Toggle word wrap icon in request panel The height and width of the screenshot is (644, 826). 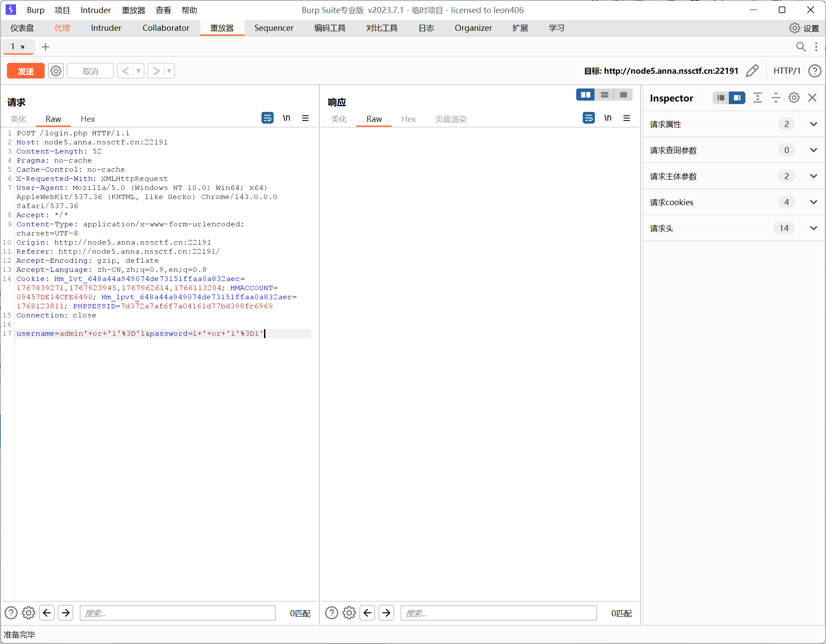tap(268, 118)
